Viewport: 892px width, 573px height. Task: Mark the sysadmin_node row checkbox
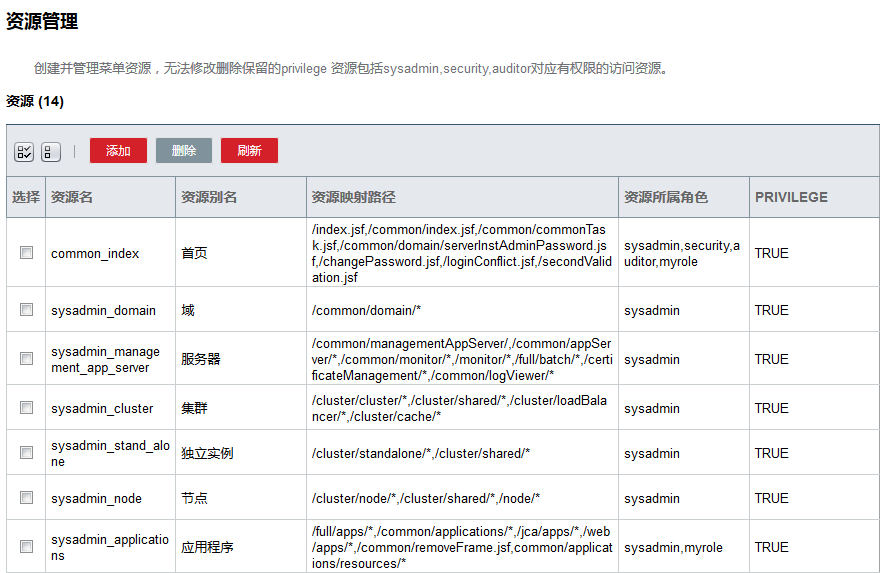click(x=27, y=498)
